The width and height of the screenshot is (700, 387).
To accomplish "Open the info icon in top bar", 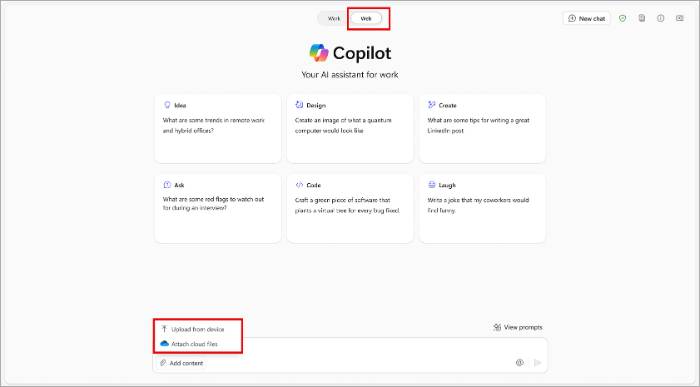I will (x=660, y=18).
